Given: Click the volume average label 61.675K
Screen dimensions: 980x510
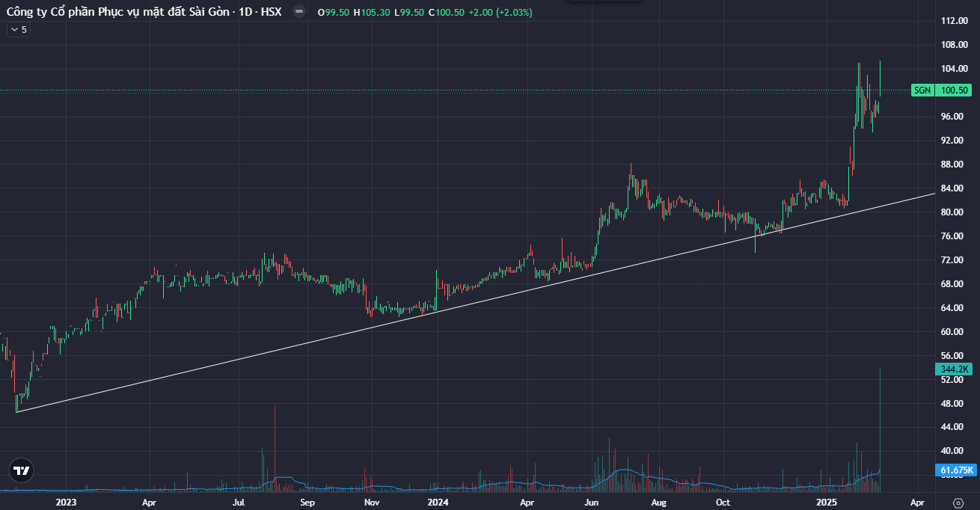Looking at the screenshot, I should click(x=957, y=470).
